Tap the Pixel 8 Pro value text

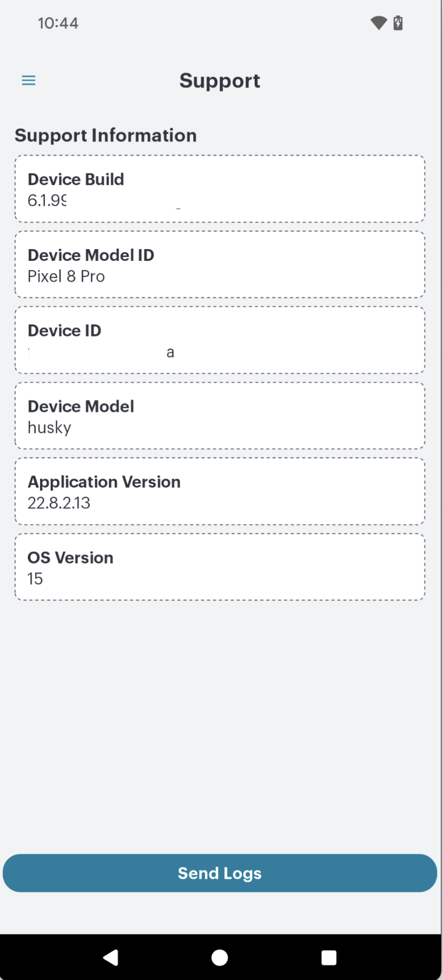coord(66,276)
